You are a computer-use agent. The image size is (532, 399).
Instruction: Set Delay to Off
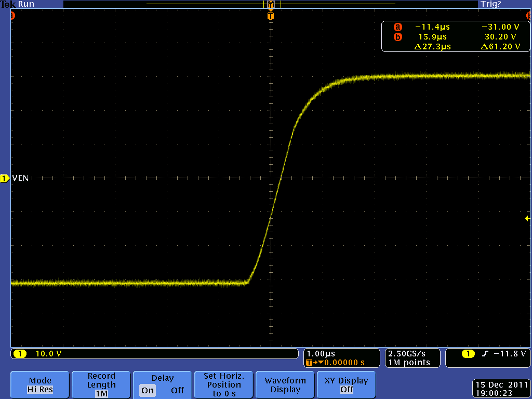pyautogui.click(x=178, y=391)
